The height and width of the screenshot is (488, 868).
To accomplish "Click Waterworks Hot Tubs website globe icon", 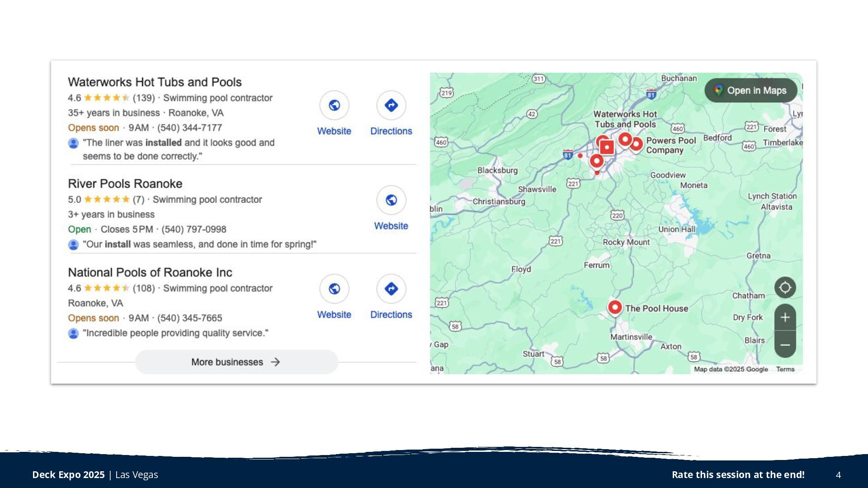I will pyautogui.click(x=334, y=105).
